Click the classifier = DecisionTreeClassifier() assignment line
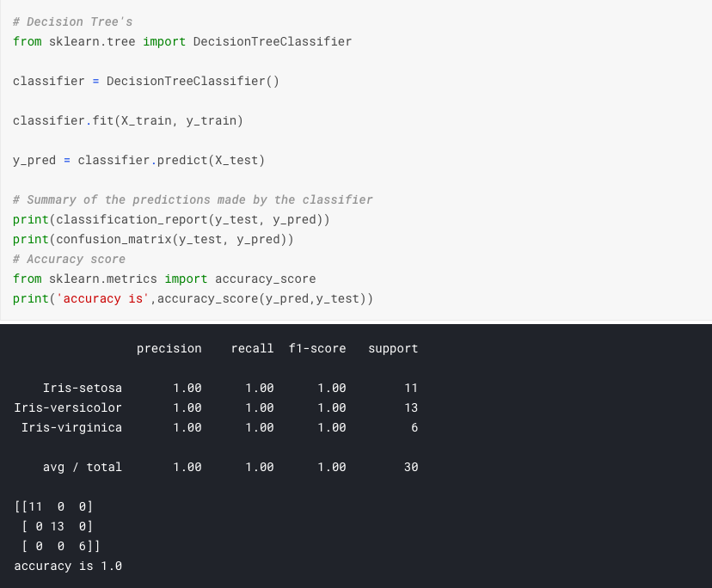Viewport: 712px width, 588px height. [145, 81]
